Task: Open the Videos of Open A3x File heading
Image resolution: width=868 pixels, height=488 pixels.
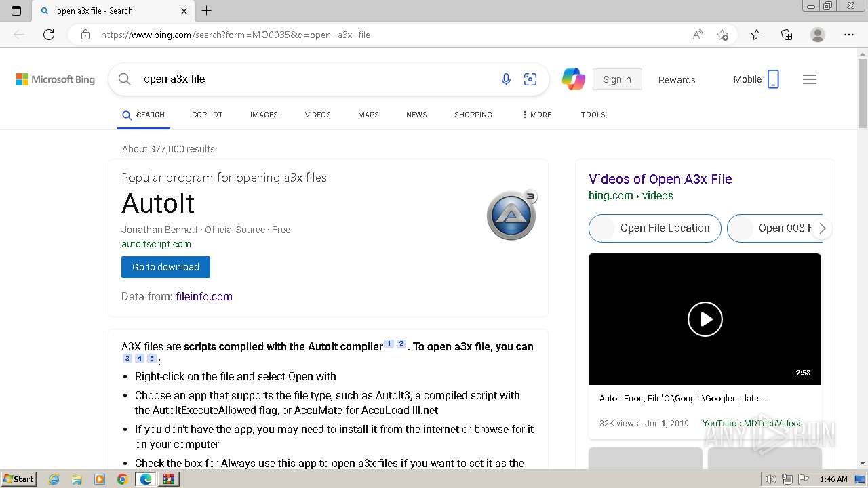Action: pos(660,179)
